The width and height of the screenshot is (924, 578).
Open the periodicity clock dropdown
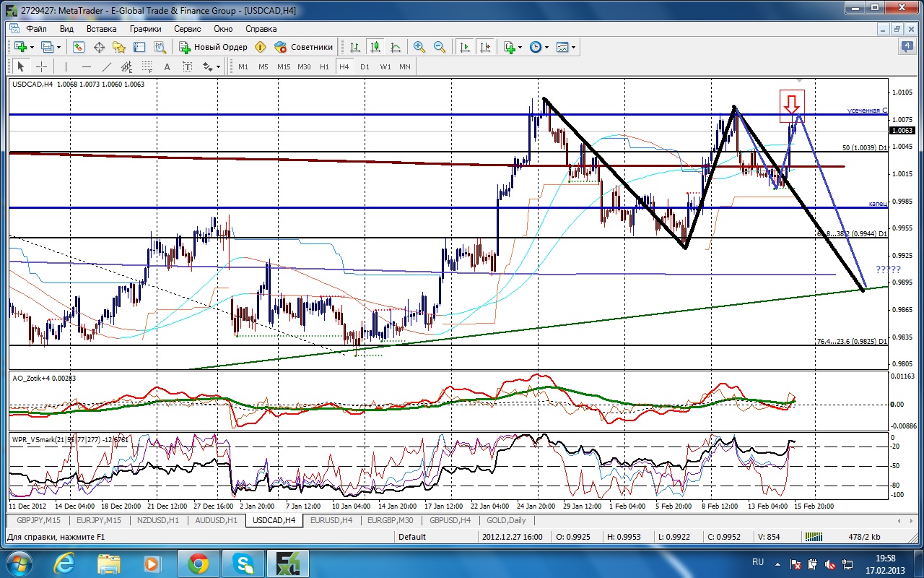547,47
